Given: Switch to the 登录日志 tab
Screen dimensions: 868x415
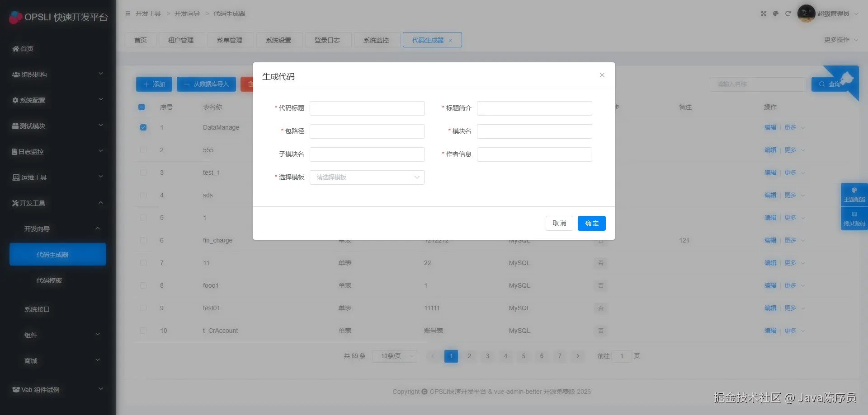Looking at the screenshot, I should click(x=327, y=40).
